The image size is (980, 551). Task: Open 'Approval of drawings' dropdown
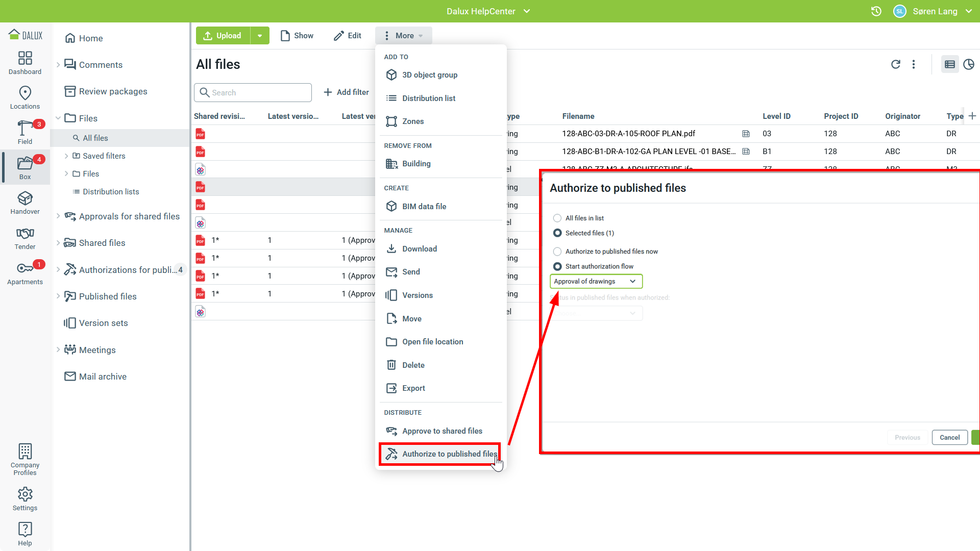coord(596,282)
